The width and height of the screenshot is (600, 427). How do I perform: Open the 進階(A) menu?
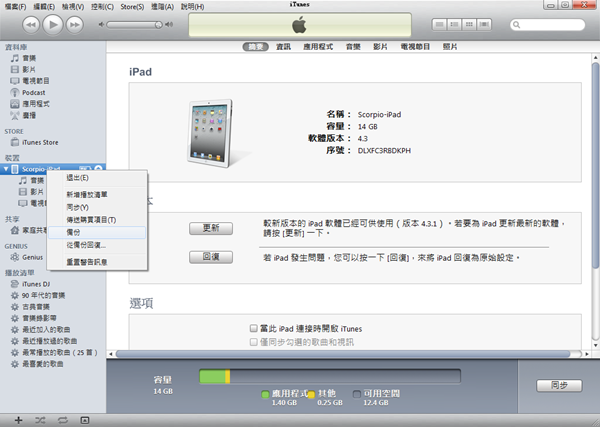162,7
